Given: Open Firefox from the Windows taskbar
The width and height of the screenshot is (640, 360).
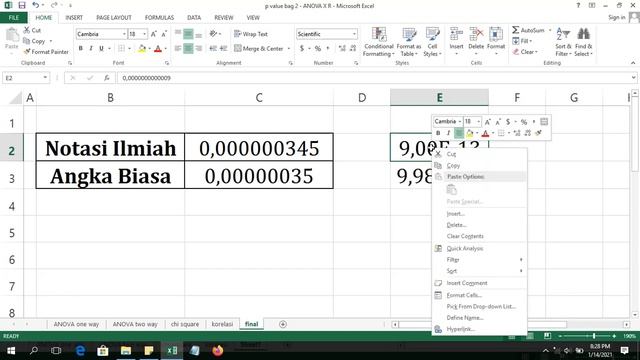Looking at the screenshot, I should click(218, 350).
